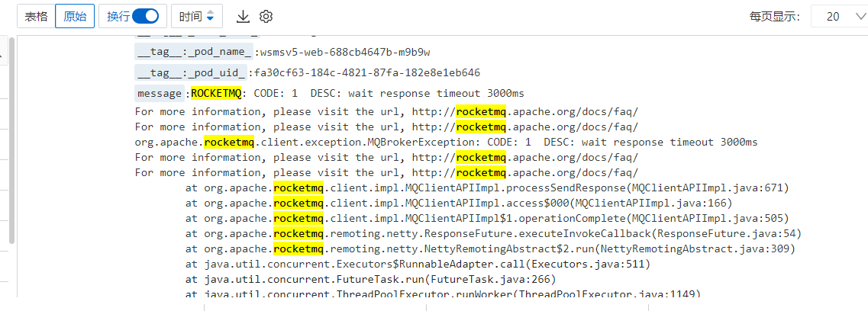868x311 pixels.
Task: Expand the per-page count dropdown showing 20
Action: [x=839, y=17]
